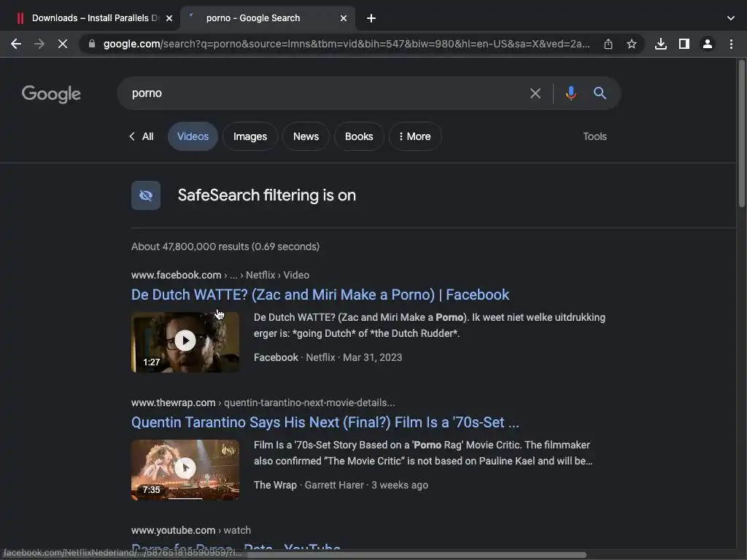The image size is (747, 560).
Task: Open De Dutch WATTE Facebook result
Action: [x=320, y=295]
